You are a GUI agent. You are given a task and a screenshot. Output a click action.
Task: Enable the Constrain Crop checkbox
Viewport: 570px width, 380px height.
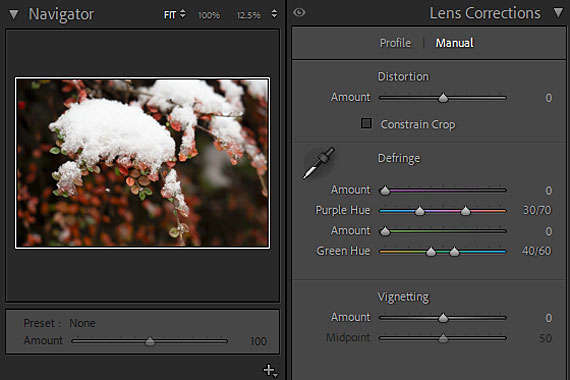(366, 123)
